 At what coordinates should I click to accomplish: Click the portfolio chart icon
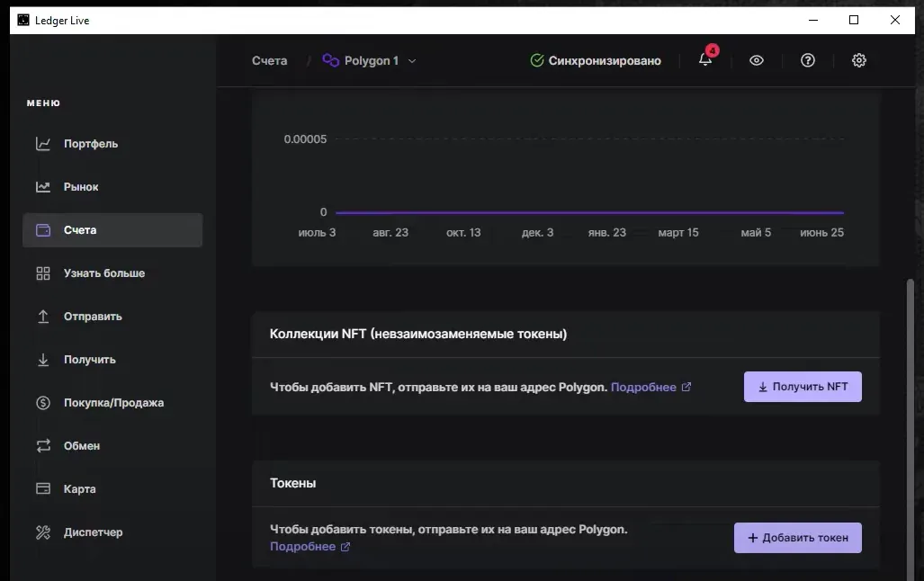click(x=43, y=144)
